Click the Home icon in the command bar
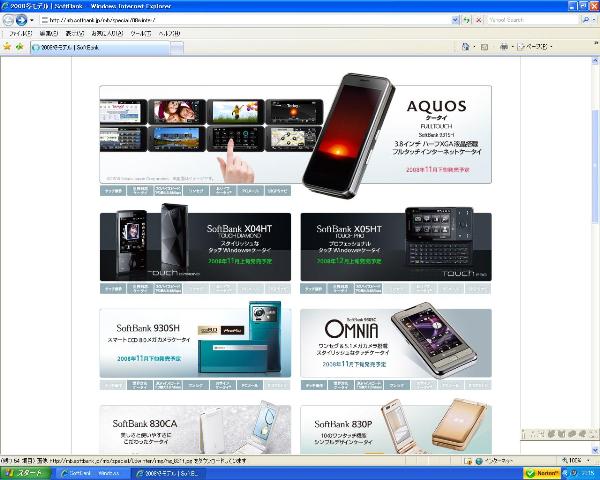Image resolution: width=600 pixels, height=480 pixels. pos(465,47)
